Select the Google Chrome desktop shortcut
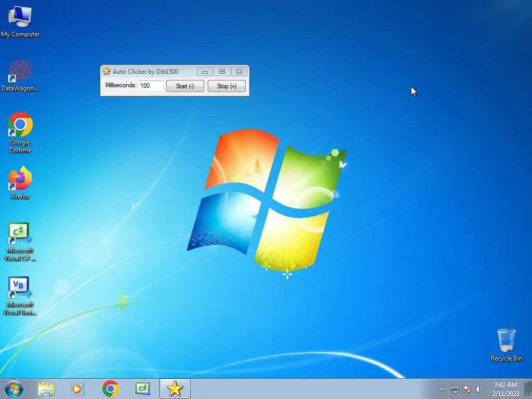This screenshot has height=399, width=532. [x=20, y=132]
